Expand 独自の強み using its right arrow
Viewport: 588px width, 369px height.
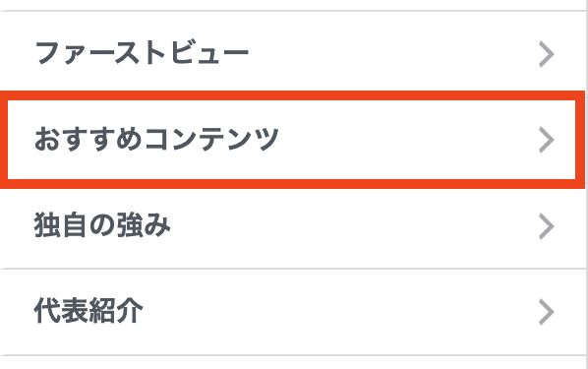pyautogui.click(x=547, y=226)
